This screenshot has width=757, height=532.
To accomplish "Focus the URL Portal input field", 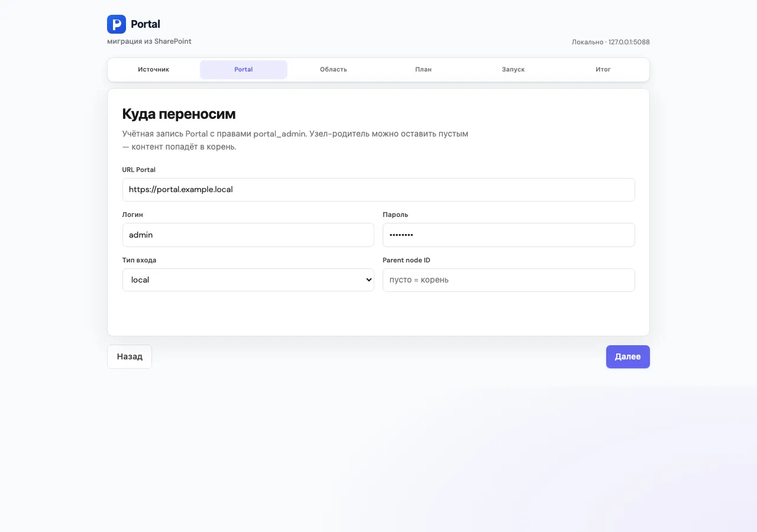I will pos(378,190).
